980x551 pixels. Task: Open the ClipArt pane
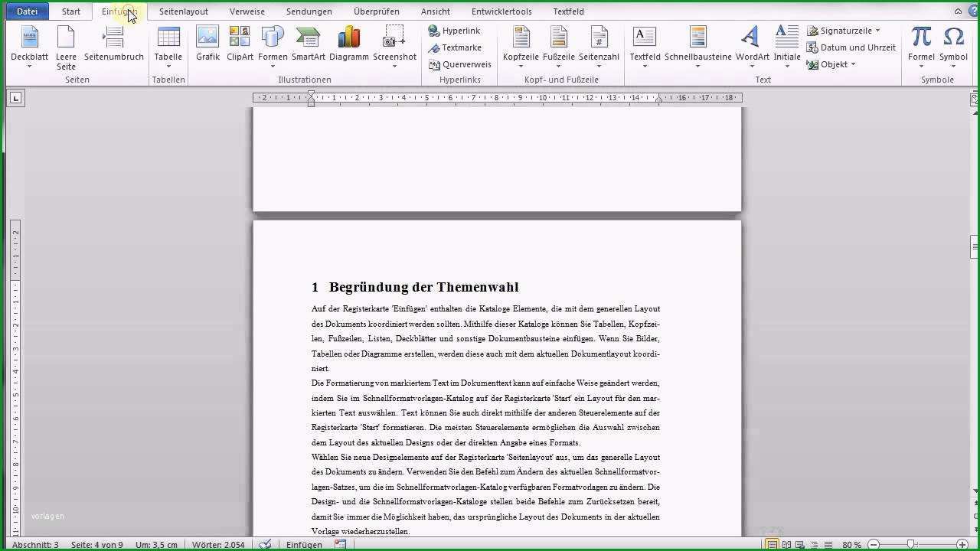[240, 44]
